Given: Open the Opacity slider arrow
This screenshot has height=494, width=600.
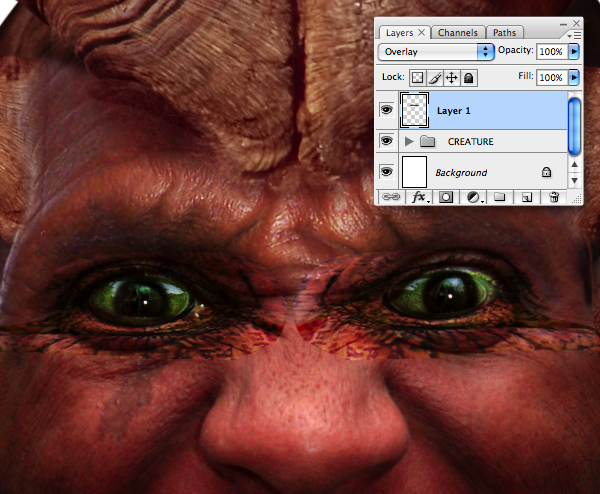Looking at the screenshot, I should click(x=574, y=51).
